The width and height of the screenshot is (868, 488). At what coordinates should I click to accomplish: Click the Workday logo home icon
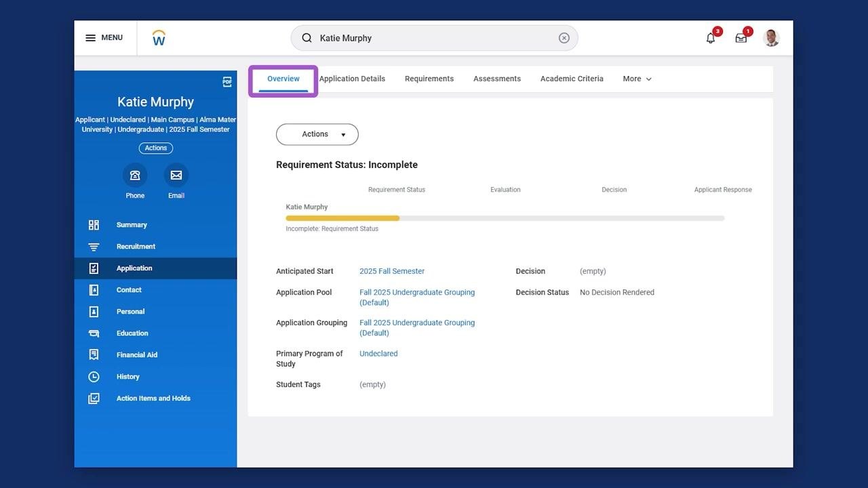(x=159, y=38)
